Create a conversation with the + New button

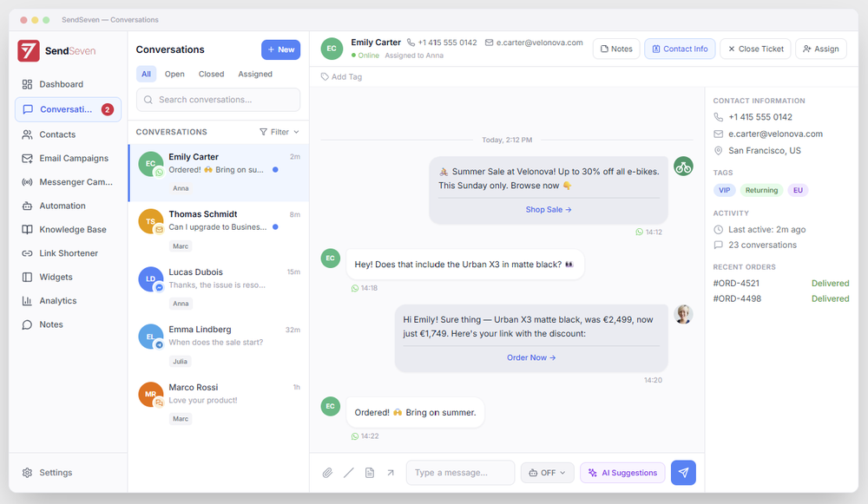point(280,49)
